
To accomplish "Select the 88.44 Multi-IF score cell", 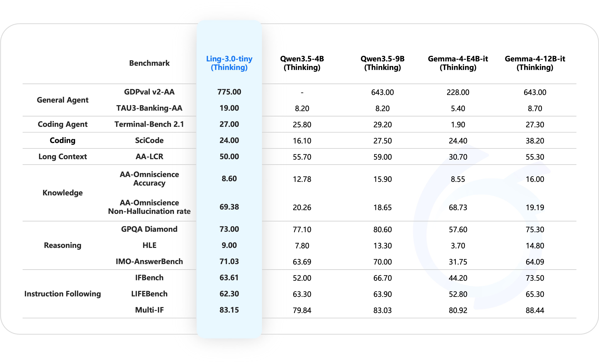I will (535, 310).
